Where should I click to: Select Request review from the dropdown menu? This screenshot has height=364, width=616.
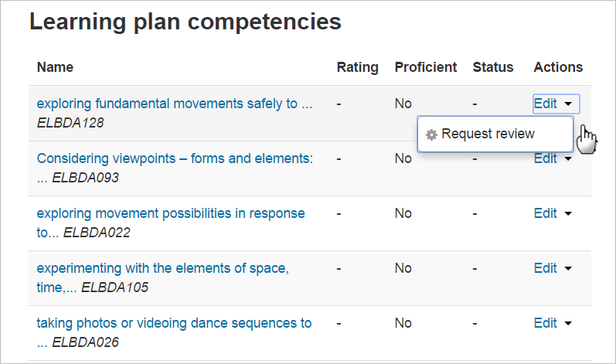click(488, 134)
